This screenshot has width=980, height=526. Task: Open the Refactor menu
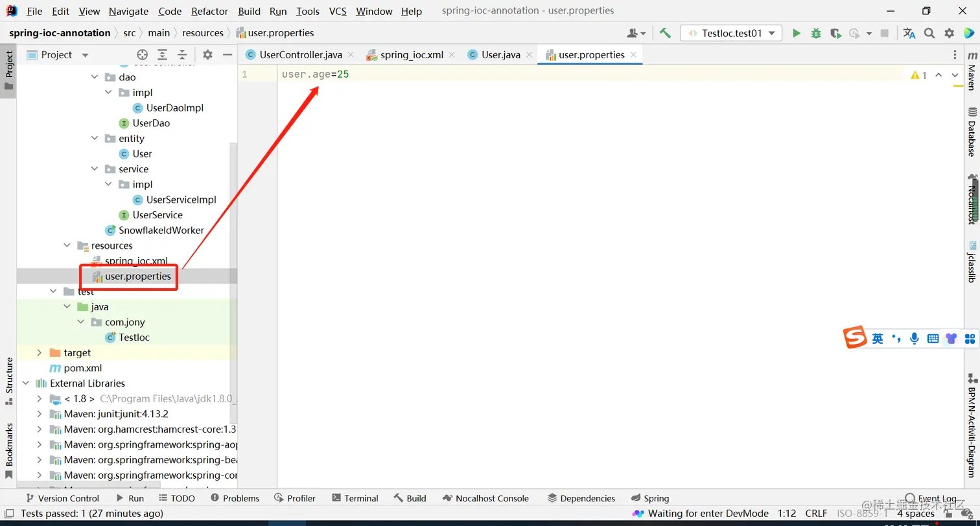point(209,11)
